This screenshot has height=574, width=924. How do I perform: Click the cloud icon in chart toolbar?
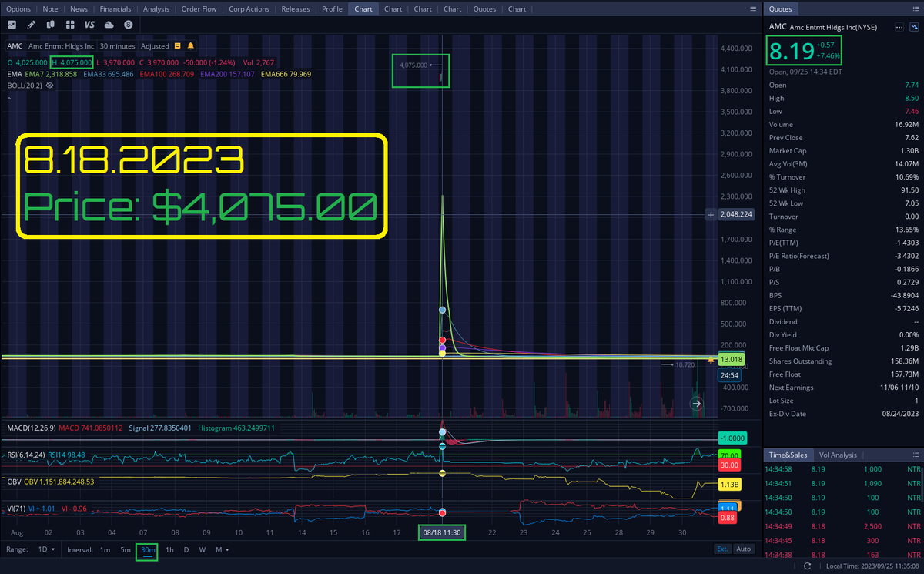(109, 25)
